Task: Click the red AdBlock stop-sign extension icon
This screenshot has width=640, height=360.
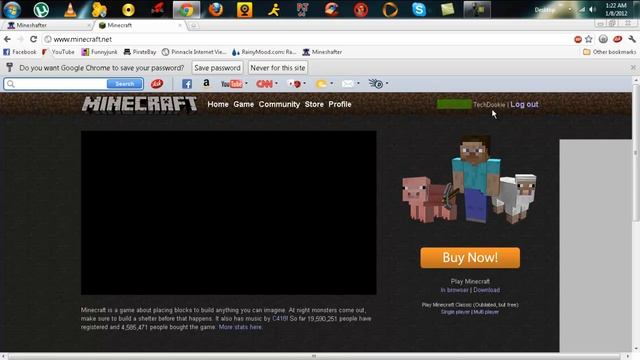Action: click(578, 39)
